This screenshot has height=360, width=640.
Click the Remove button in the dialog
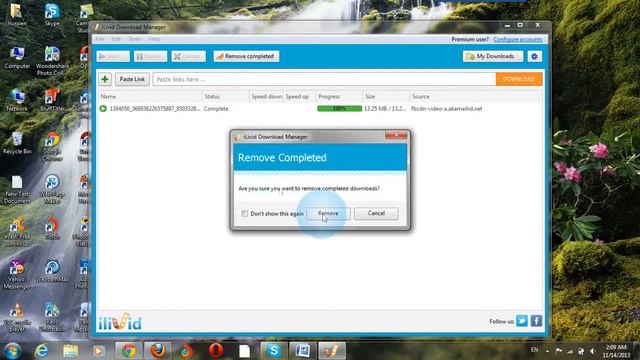click(328, 213)
